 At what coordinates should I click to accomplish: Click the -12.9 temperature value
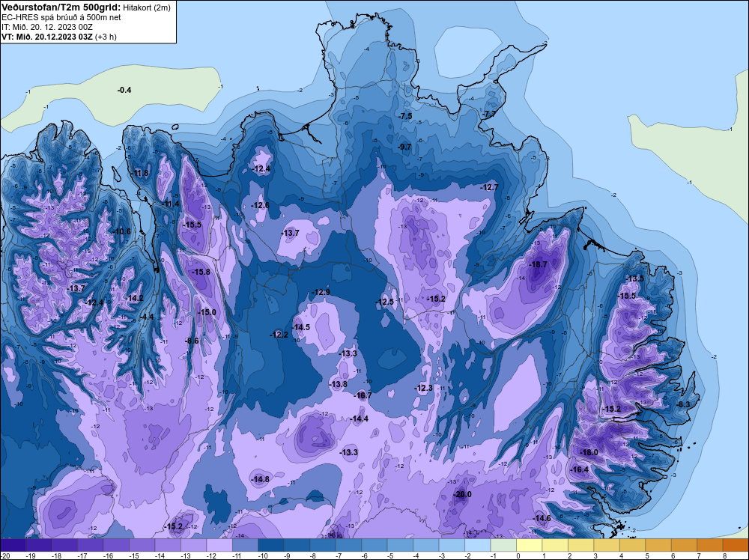pyautogui.click(x=321, y=292)
